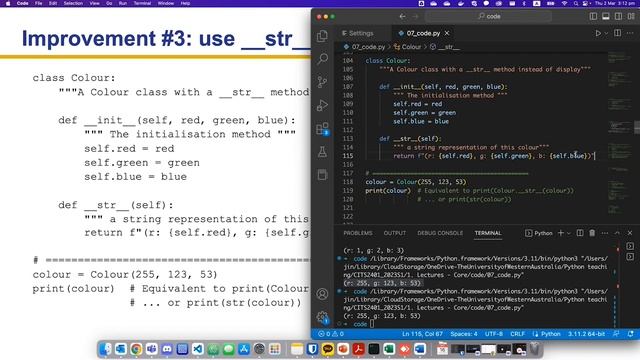Open the Source Control view
This screenshot has height=360, width=640.
click(322, 82)
